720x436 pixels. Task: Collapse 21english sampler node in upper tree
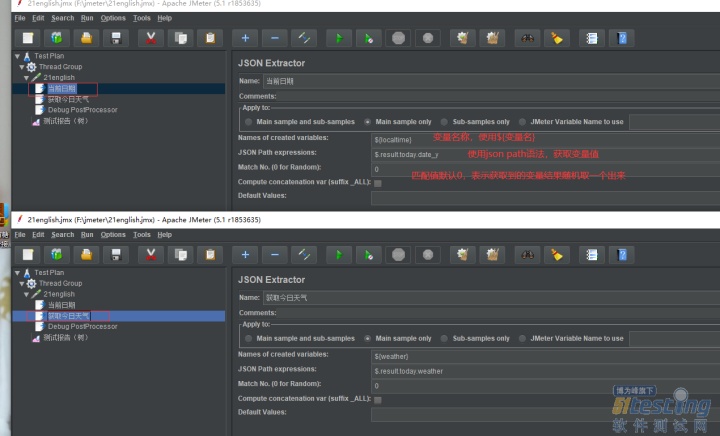point(27,78)
